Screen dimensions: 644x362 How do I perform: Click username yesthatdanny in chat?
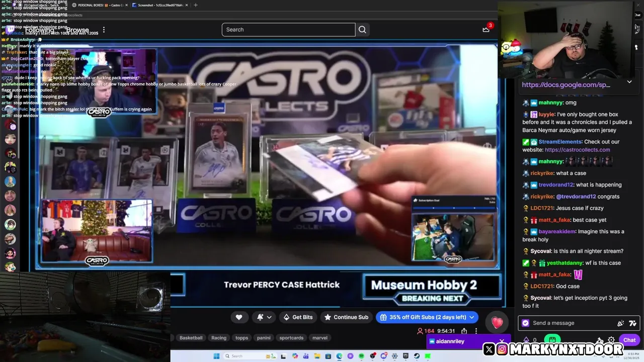click(x=565, y=263)
